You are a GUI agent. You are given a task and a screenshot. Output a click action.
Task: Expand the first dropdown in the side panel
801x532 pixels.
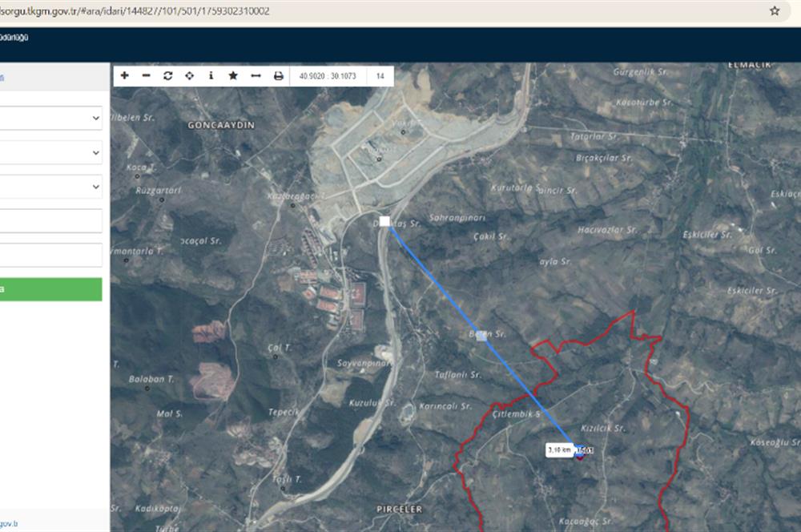pos(50,118)
